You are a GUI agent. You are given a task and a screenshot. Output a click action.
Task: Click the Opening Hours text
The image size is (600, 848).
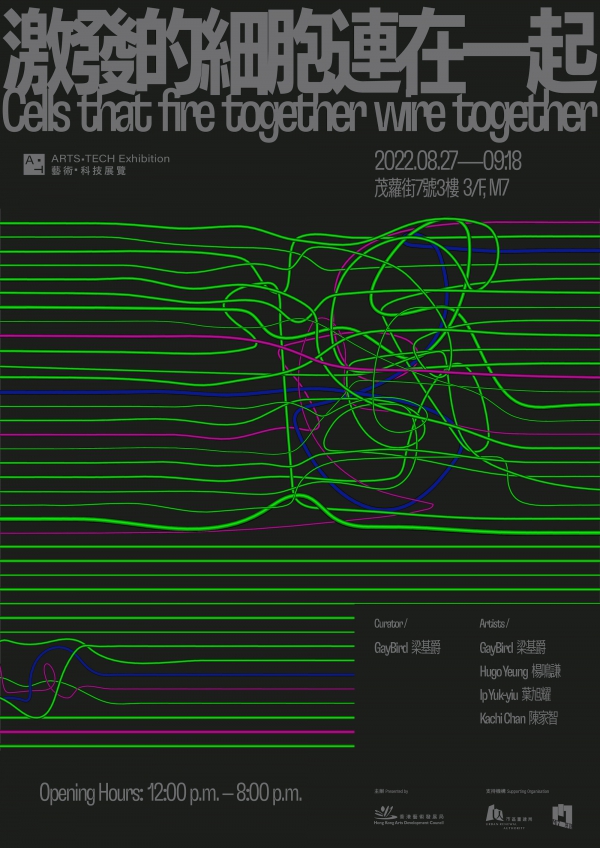(170, 793)
